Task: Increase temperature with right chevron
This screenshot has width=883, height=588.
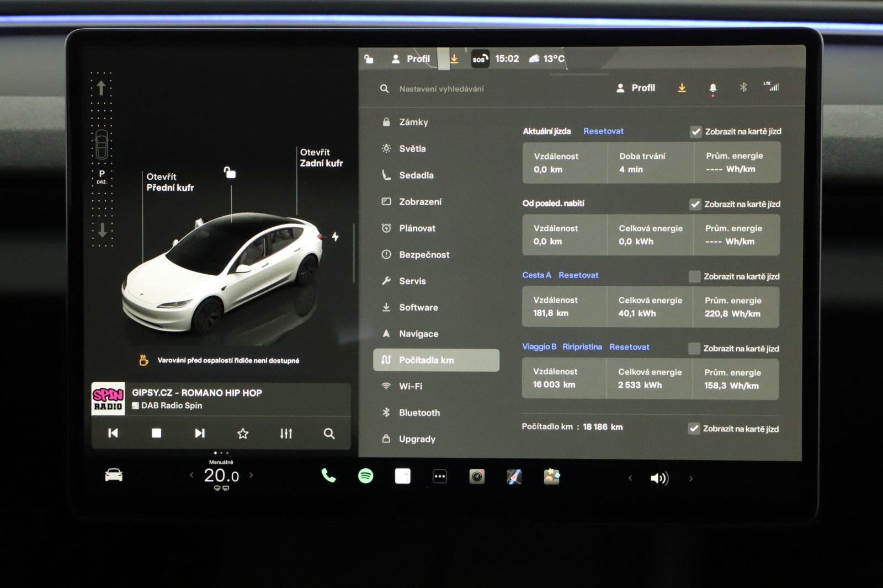Action: pos(251,475)
